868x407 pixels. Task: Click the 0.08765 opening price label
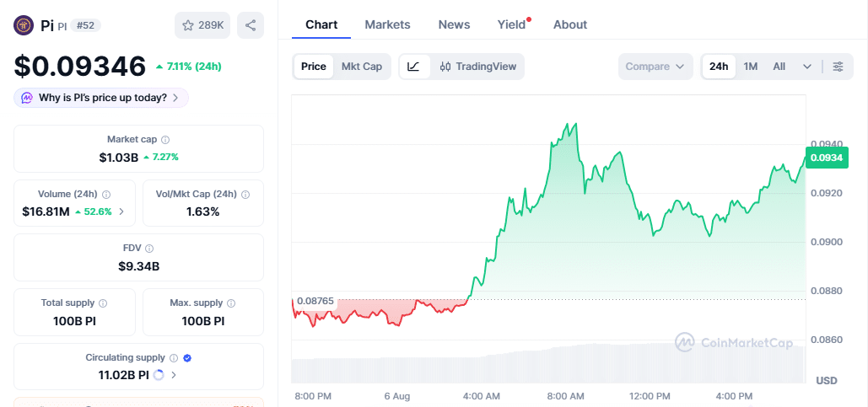315,301
